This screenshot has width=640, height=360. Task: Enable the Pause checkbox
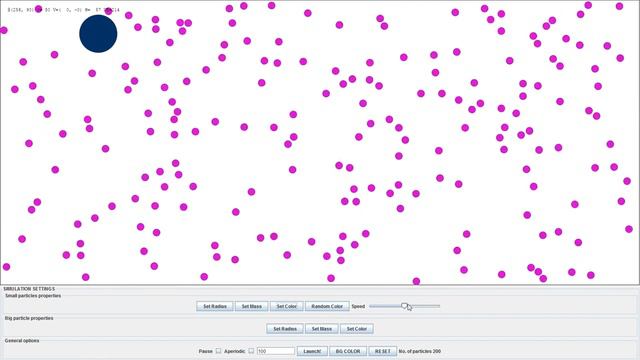(218, 351)
